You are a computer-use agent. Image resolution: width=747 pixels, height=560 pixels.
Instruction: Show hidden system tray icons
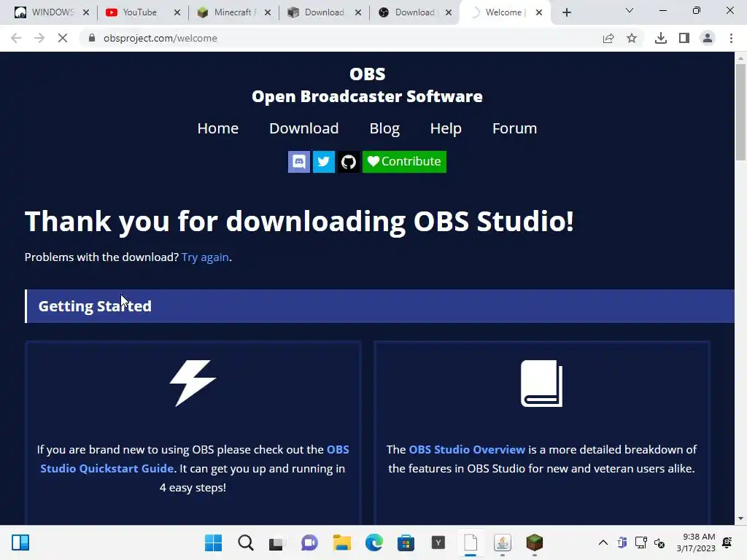click(x=603, y=542)
